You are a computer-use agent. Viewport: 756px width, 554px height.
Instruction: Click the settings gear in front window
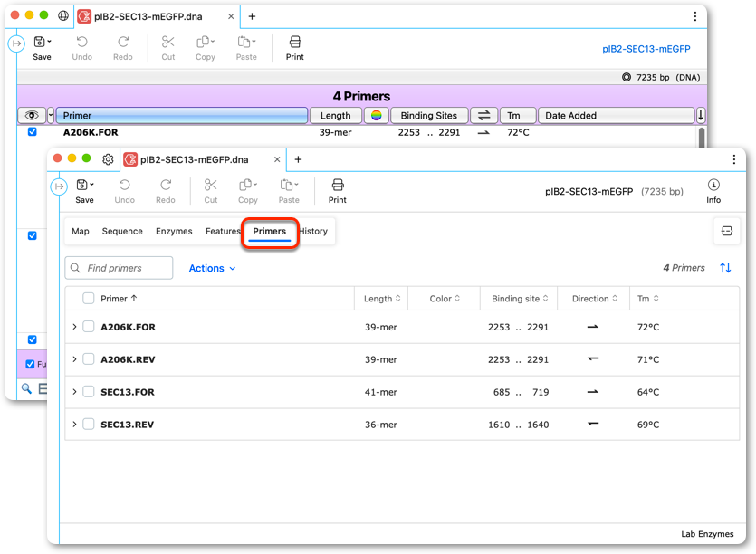108,159
